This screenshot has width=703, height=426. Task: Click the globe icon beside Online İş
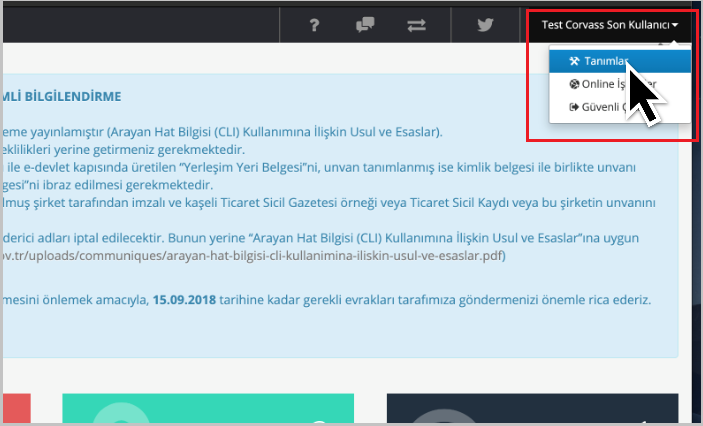pyautogui.click(x=574, y=84)
